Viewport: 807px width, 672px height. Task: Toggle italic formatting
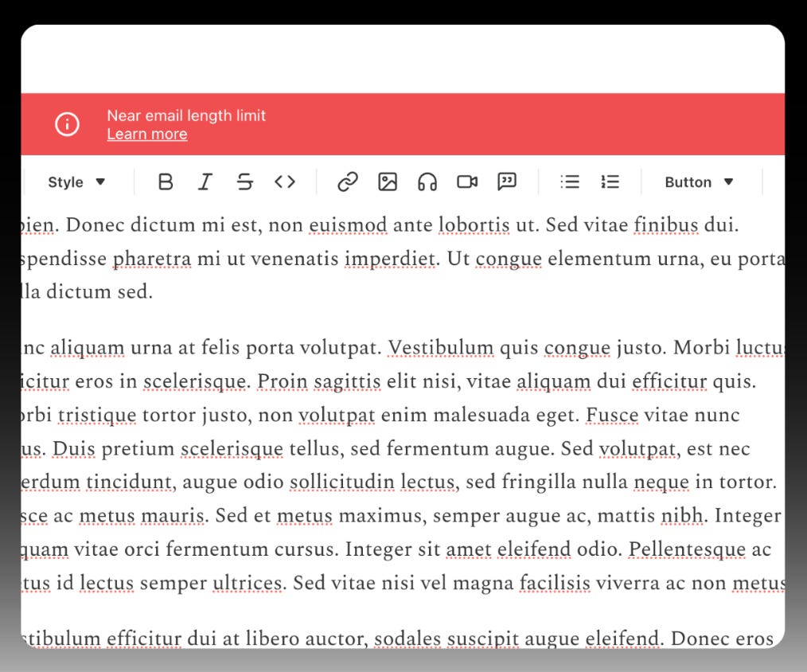(205, 182)
